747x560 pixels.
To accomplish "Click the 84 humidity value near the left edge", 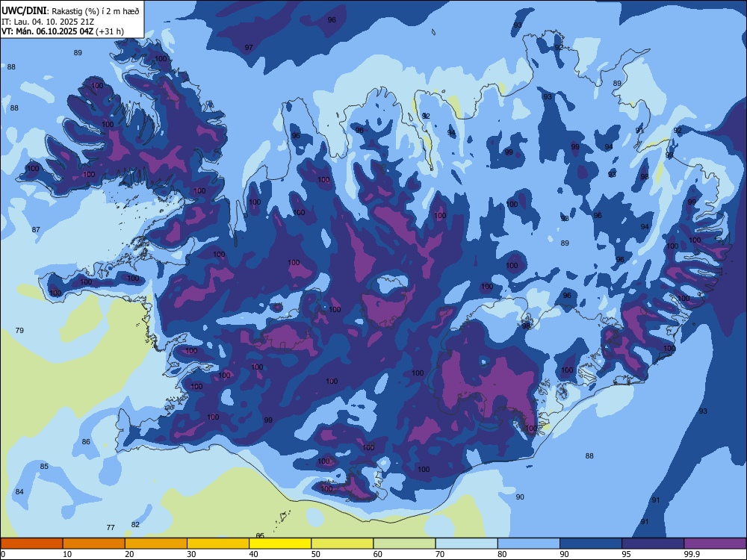I will [x=19, y=492].
